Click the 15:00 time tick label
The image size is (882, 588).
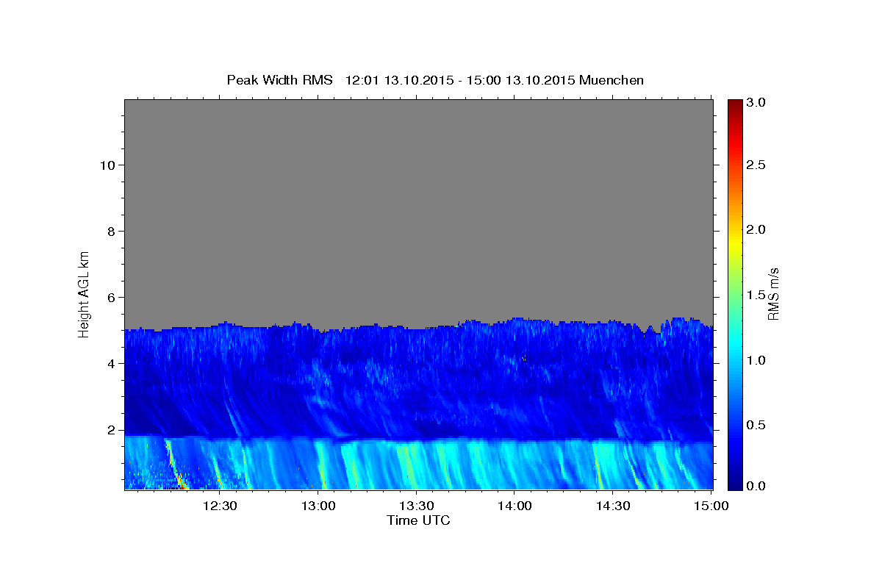click(x=711, y=506)
